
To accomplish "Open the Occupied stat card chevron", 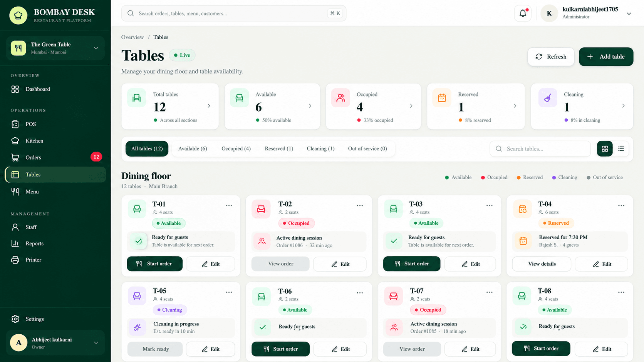I will tap(411, 106).
